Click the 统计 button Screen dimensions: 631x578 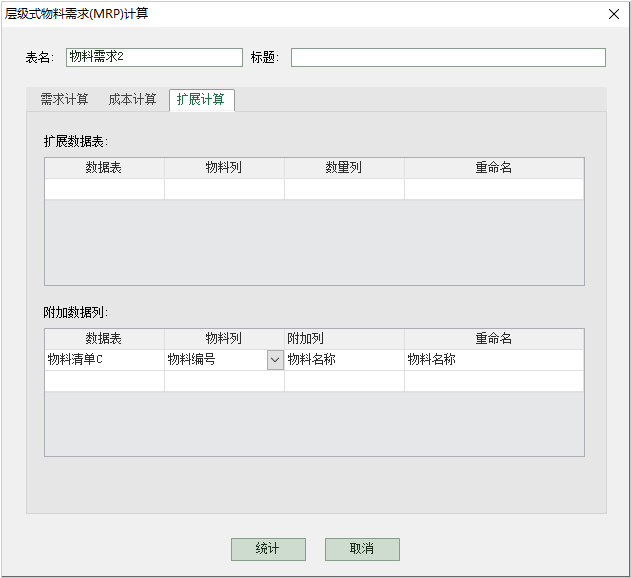[268, 549]
